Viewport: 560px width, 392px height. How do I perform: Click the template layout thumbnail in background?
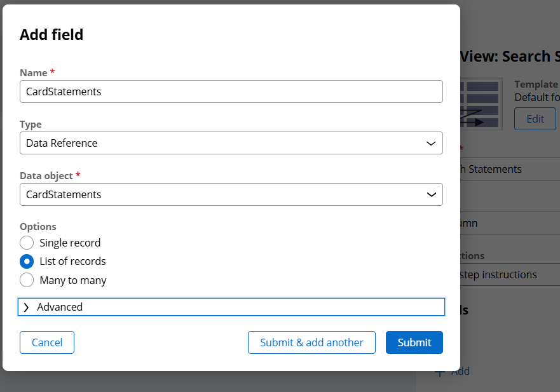481,104
